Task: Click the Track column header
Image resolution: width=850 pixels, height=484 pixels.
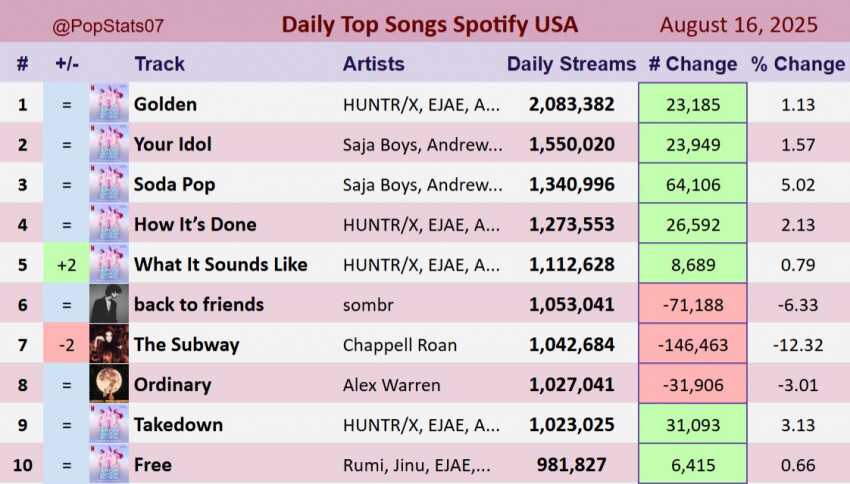Action: tap(160, 64)
